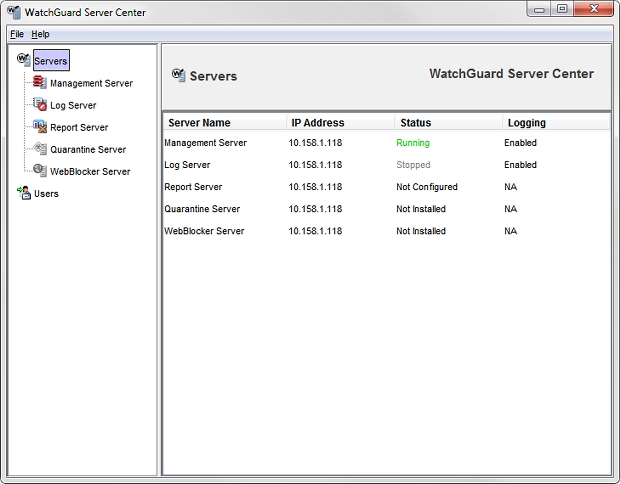Click Management Server's IP address 10.158.1.118
This screenshot has height=484, width=620.
316,143
